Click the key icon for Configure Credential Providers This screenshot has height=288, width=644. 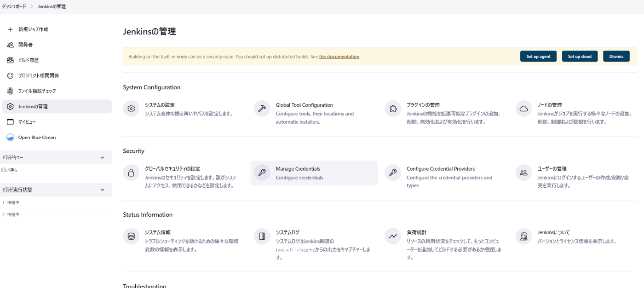393,173
